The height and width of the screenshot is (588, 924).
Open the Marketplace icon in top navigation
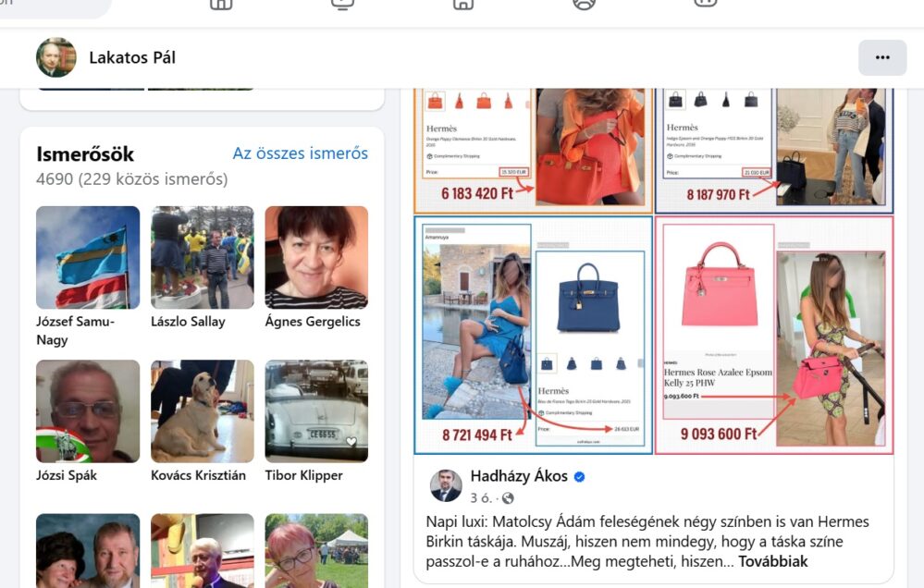point(463,4)
